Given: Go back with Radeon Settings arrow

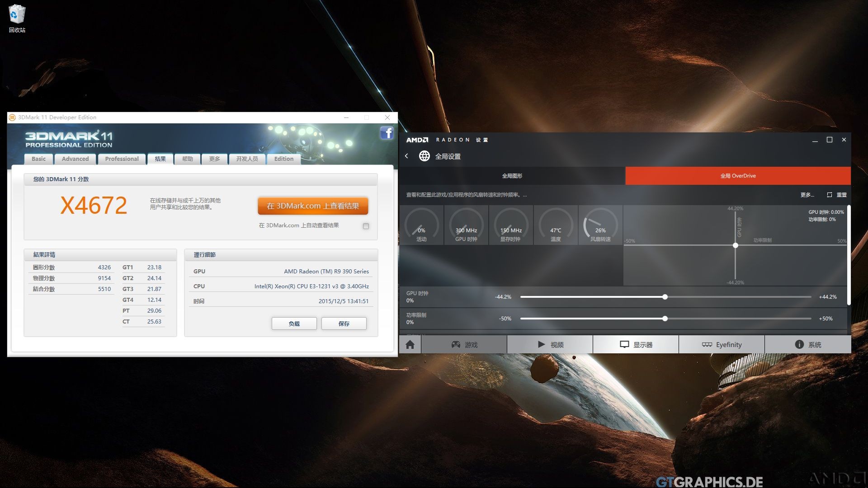Looking at the screenshot, I should click(x=407, y=156).
